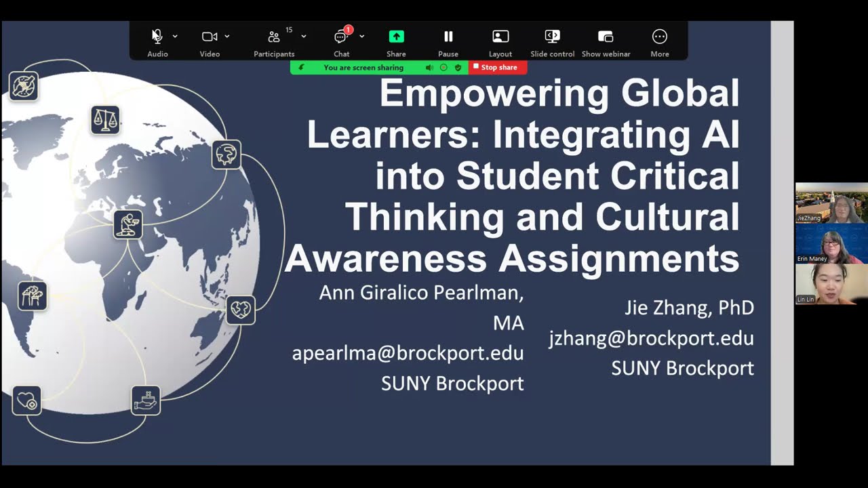Expand the Participants options chevron
Screen dimensions: 868x488
304,37
